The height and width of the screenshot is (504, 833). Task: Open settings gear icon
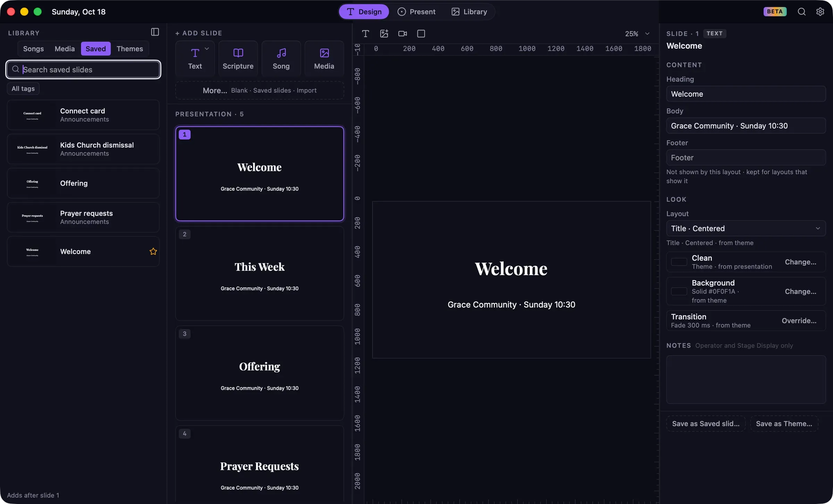(x=820, y=11)
